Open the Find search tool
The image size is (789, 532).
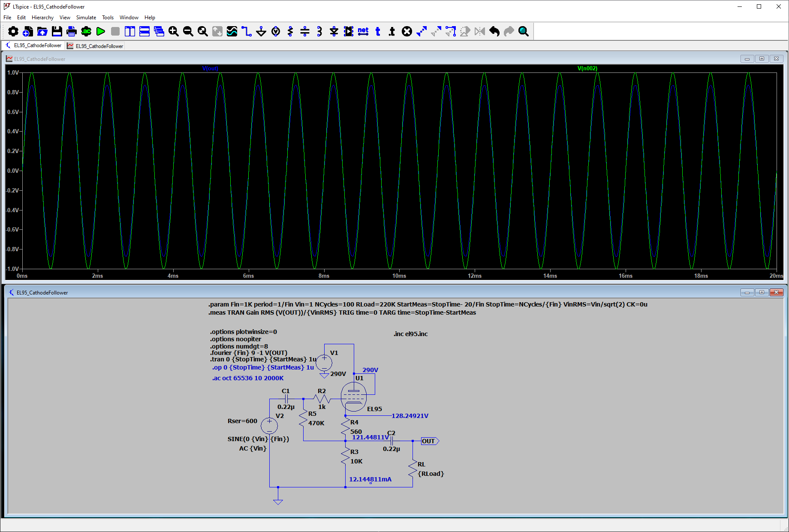point(524,31)
